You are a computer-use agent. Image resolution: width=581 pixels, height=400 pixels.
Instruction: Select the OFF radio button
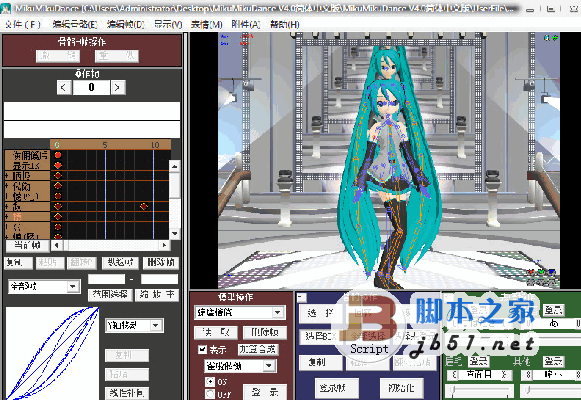click(210, 394)
